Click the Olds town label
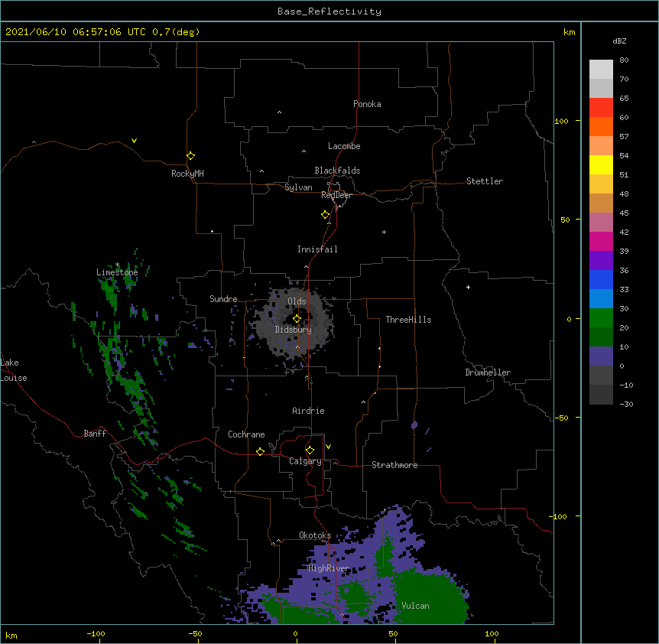Screen dimensions: 659x644 tap(297, 301)
